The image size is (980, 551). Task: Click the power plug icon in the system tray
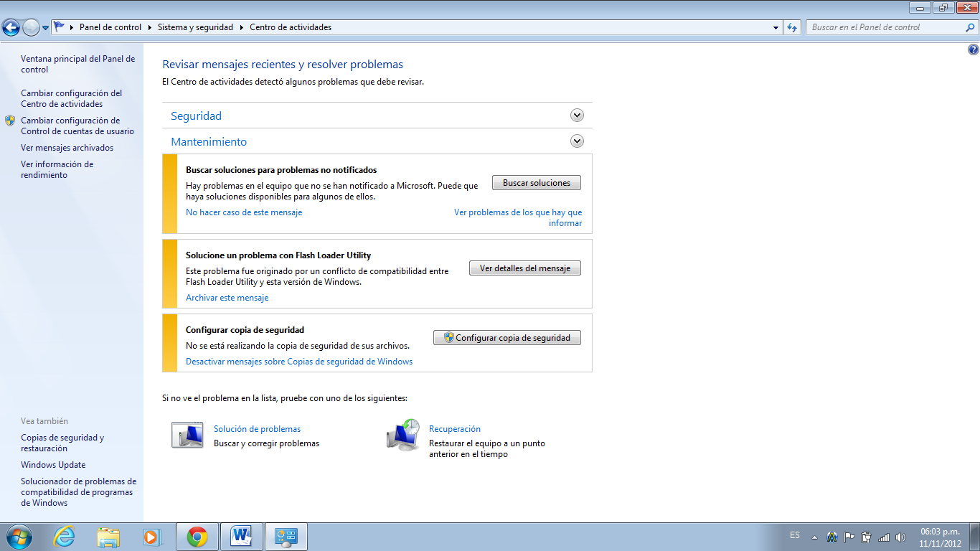(866, 537)
